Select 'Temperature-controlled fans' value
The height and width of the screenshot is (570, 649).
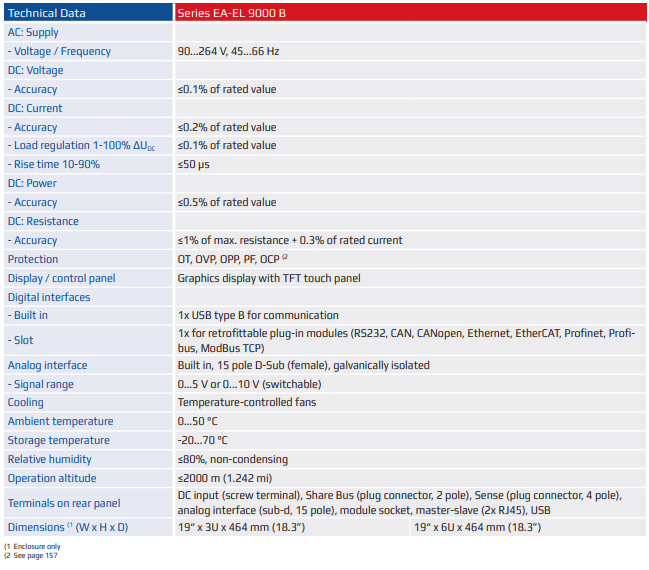(247, 402)
